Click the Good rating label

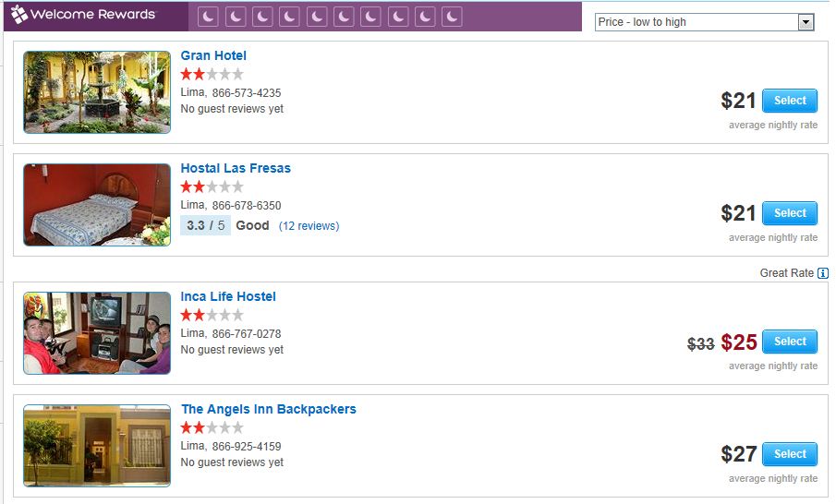[x=252, y=225]
